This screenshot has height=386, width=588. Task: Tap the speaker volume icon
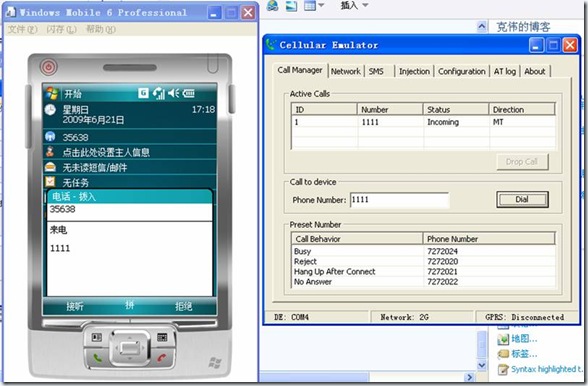[173, 93]
